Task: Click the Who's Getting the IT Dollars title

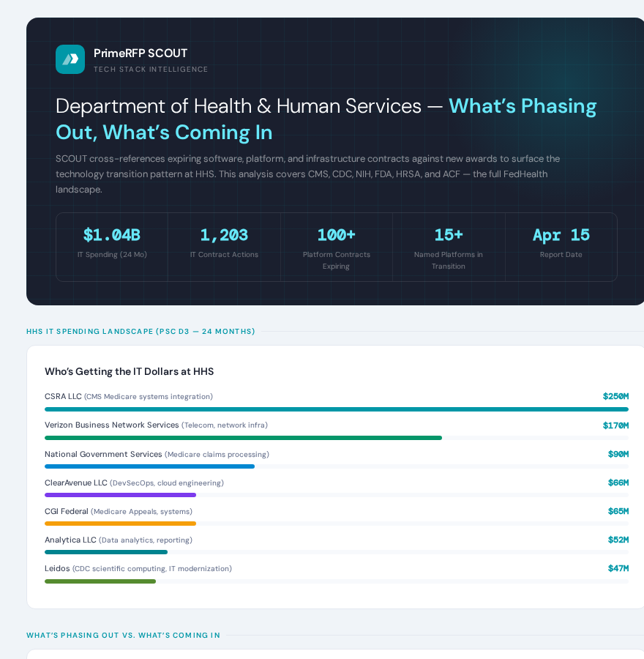Action: pos(129,371)
